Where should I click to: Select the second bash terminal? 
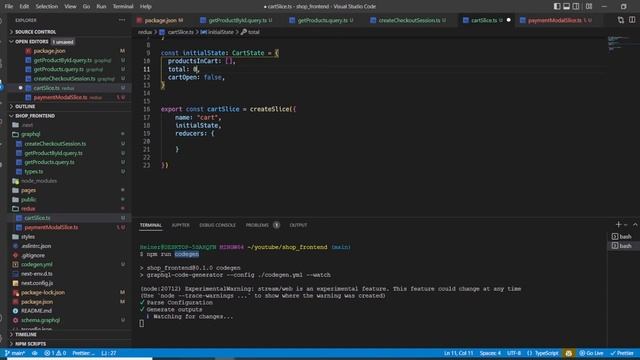tap(622, 246)
